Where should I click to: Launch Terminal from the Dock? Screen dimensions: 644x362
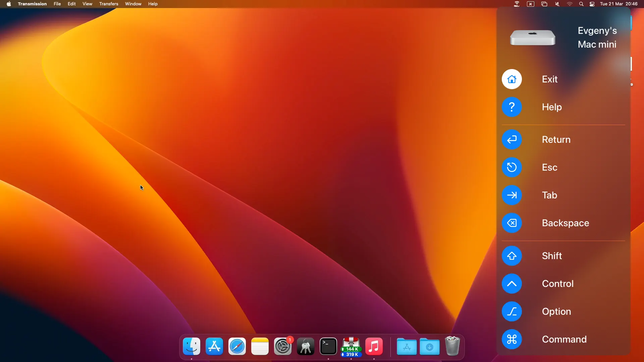pos(328,346)
